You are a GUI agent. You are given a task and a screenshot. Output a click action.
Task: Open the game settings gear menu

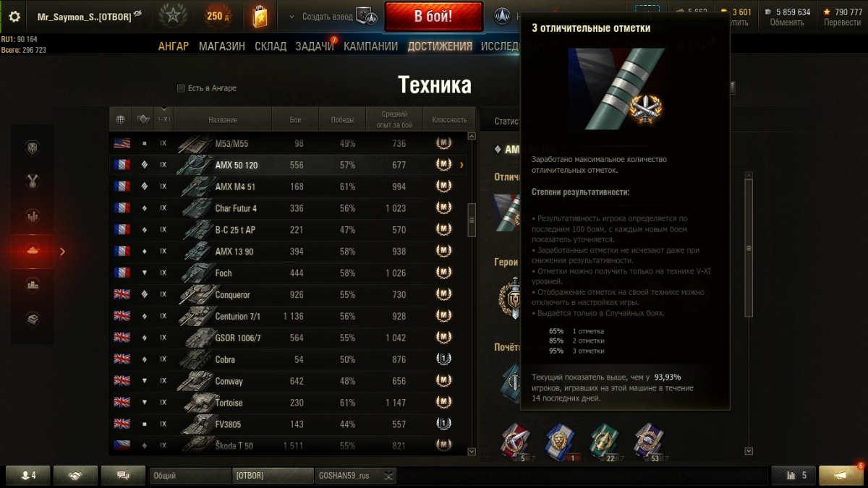(x=14, y=16)
